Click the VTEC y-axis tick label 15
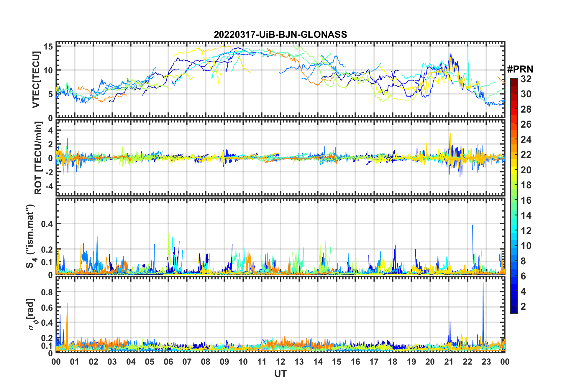This screenshot has height=392, width=561. (x=49, y=46)
